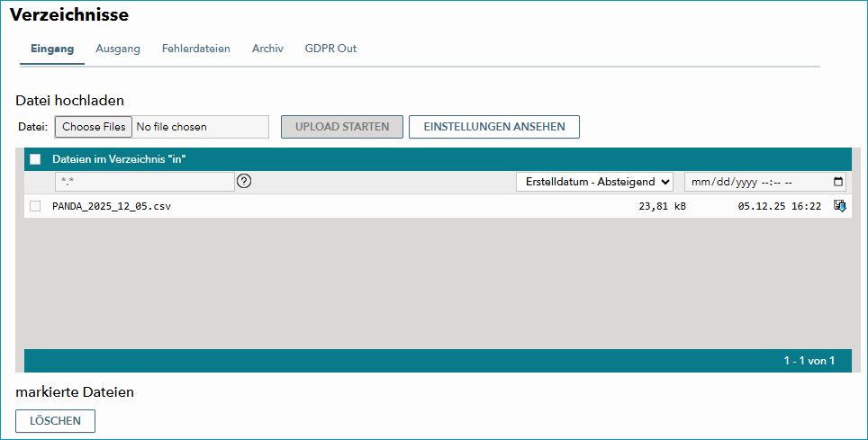Switch to the Ausgang tab
This screenshot has height=440, width=868.
tap(118, 49)
